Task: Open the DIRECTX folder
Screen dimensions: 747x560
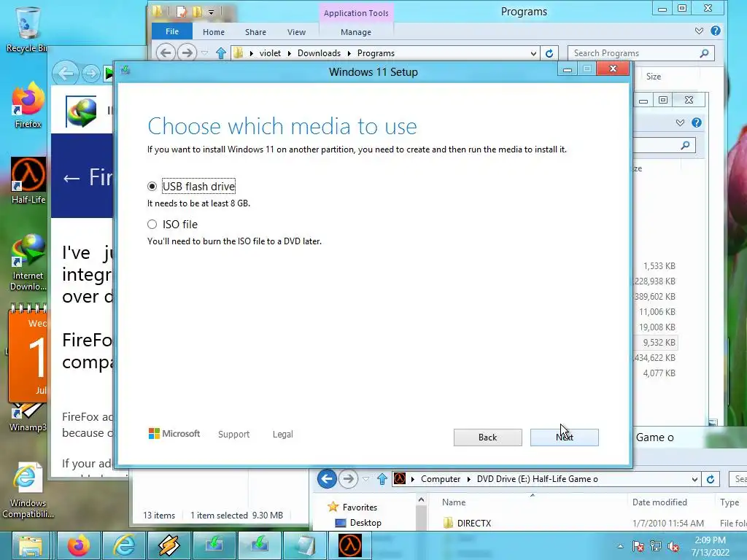Action: tap(473, 523)
